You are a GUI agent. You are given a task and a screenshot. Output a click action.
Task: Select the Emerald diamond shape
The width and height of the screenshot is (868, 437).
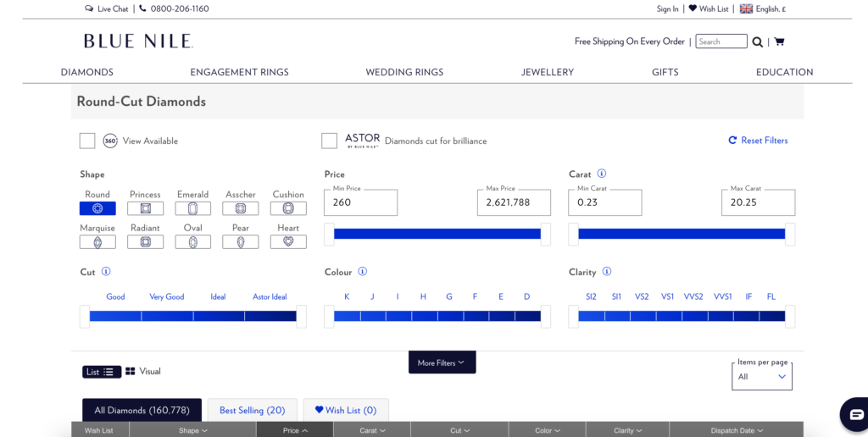[192, 208]
